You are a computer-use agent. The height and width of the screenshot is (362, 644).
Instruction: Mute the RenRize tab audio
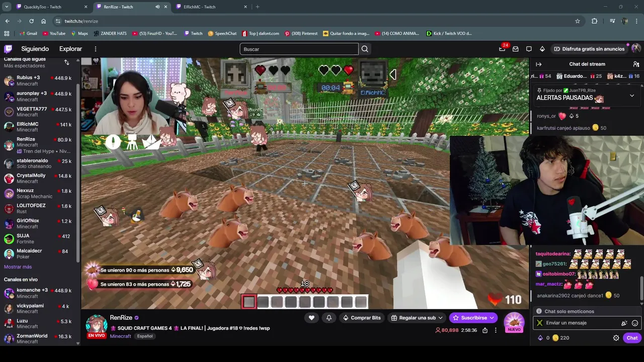click(157, 7)
